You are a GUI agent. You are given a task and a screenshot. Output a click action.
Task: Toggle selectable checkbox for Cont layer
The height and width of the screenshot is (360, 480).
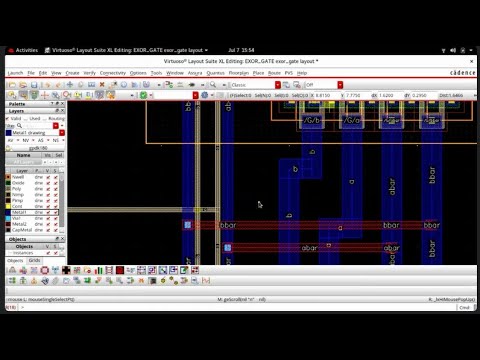(x=56, y=206)
